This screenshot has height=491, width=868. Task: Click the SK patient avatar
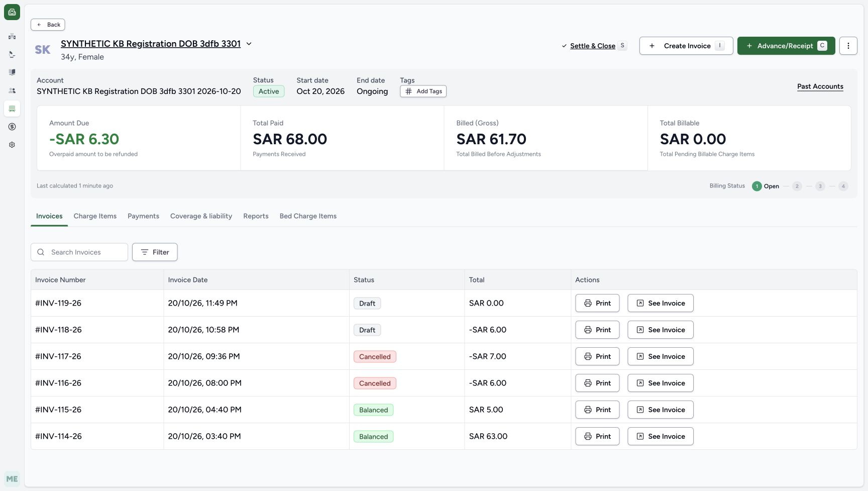tap(43, 50)
